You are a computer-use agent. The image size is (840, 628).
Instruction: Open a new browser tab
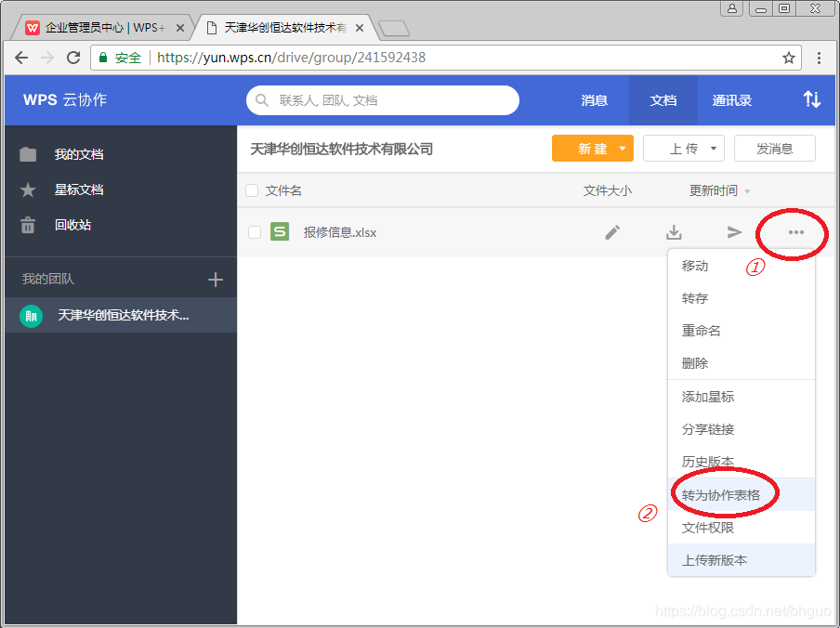[394, 29]
